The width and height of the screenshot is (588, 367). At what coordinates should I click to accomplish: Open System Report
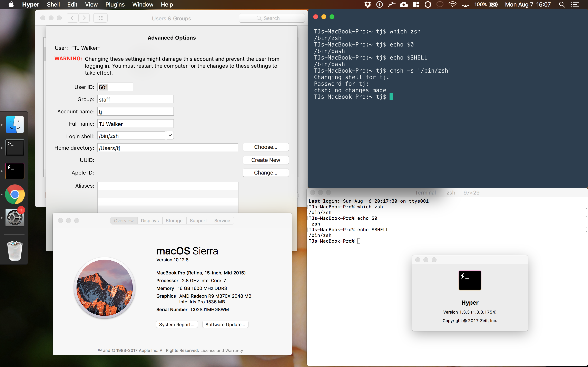[177, 324]
